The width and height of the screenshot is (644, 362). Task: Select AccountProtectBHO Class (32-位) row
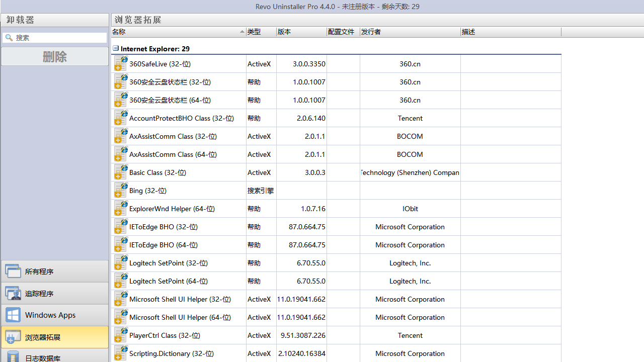point(181,118)
